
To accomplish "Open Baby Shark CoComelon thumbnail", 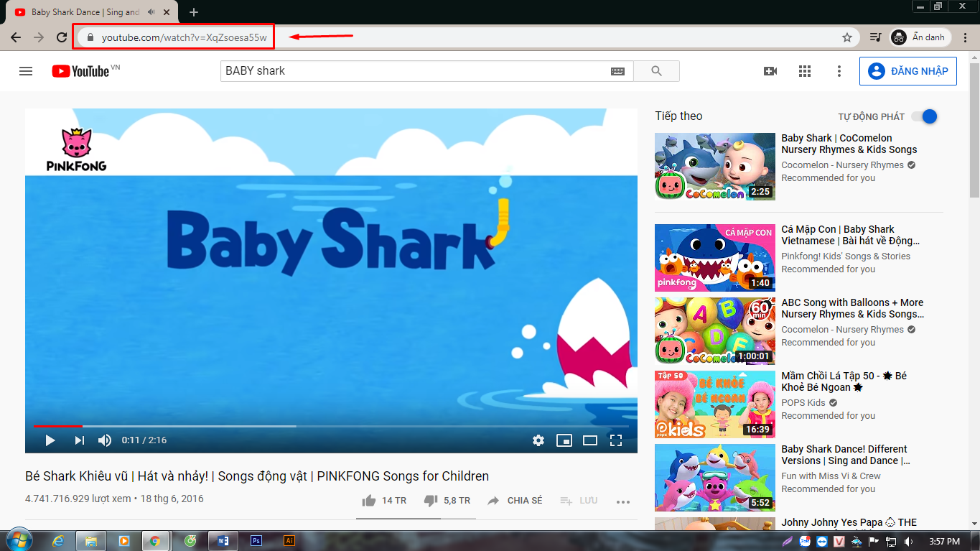I will coord(715,166).
